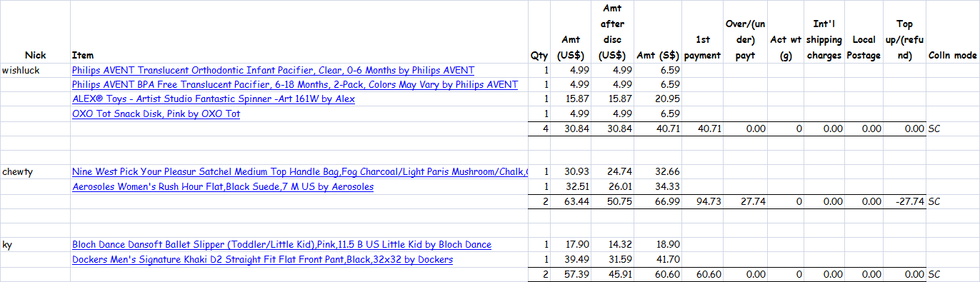
Task: Open the Bloch Dance Ballet Slipper link
Action: click(x=281, y=245)
